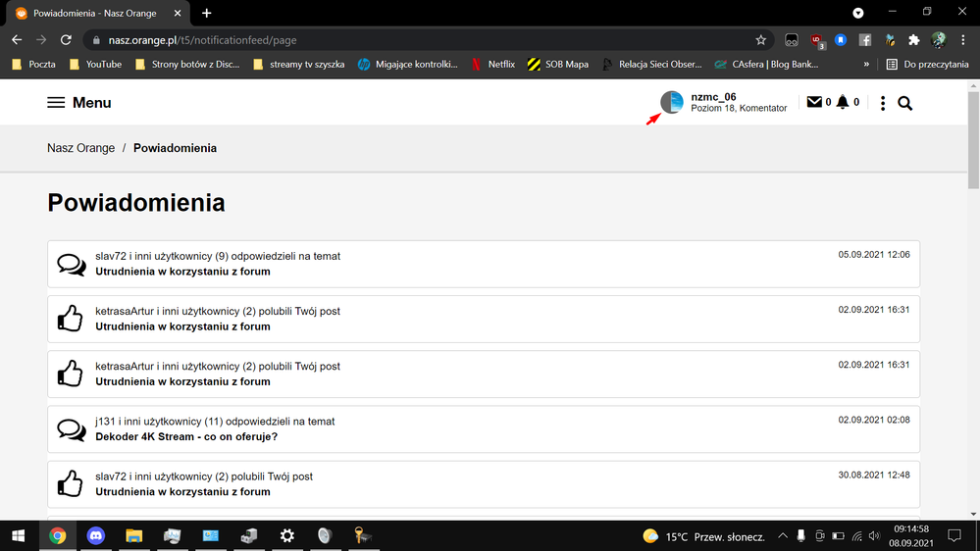
Task: Open Discord from the taskbar
Action: tap(96, 536)
